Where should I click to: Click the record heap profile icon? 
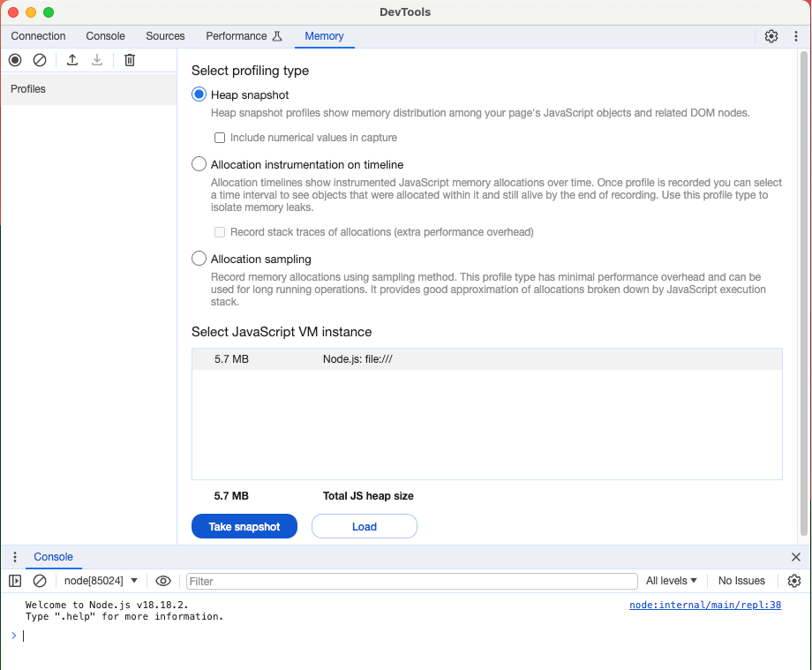(x=15, y=60)
